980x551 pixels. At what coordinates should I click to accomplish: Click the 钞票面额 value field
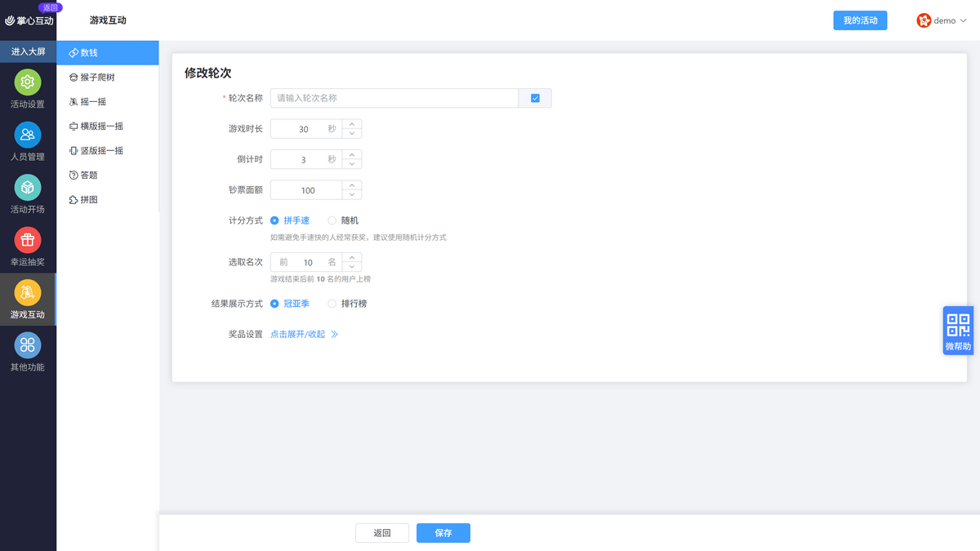tap(306, 190)
